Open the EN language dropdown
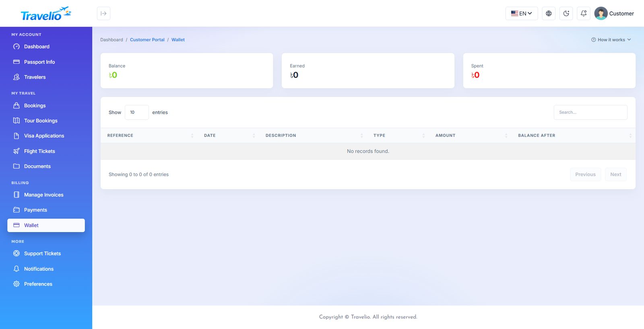 tap(522, 13)
